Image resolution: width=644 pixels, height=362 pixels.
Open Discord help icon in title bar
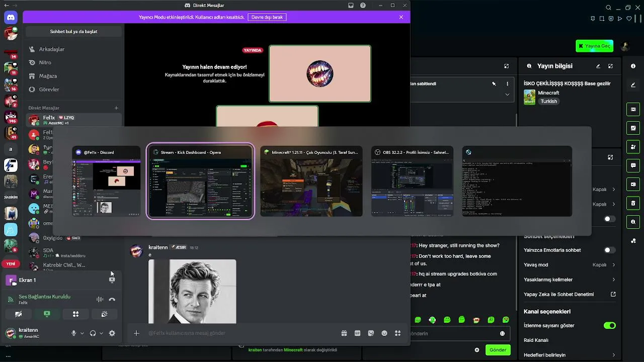(363, 6)
